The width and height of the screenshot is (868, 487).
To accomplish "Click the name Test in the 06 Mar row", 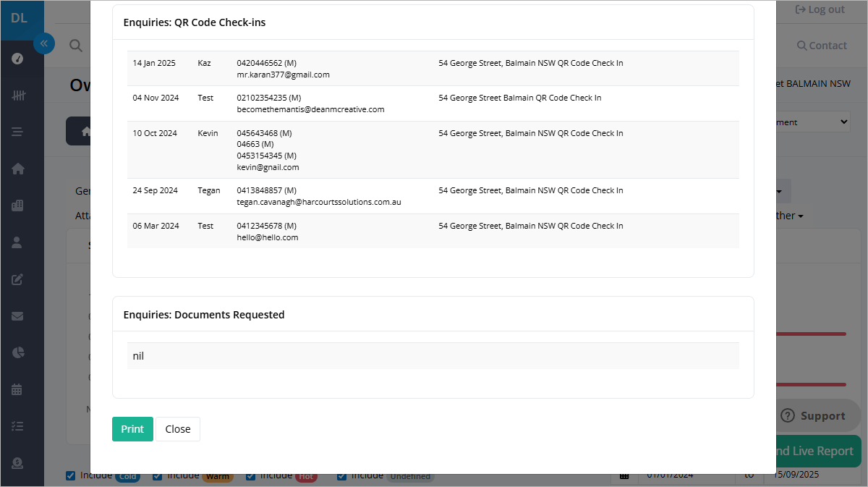I will [205, 226].
